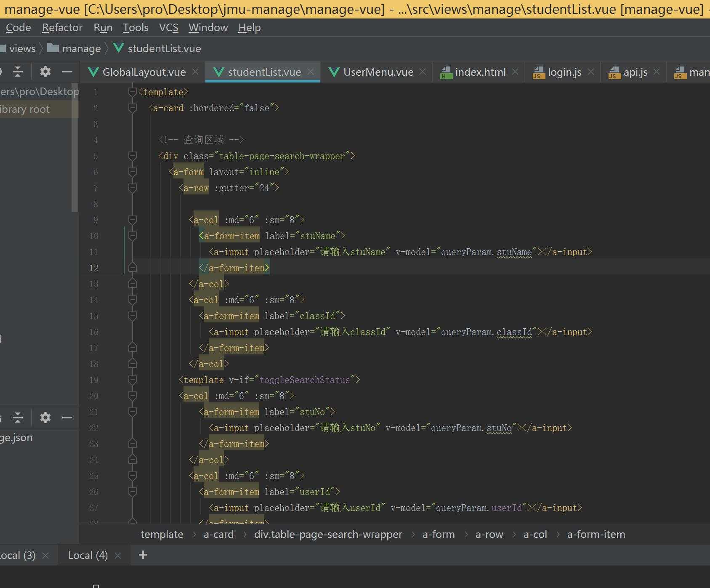Place cursor on toggleSearchStatus in line 19
Viewport: 710px width, 588px height.
(x=304, y=380)
